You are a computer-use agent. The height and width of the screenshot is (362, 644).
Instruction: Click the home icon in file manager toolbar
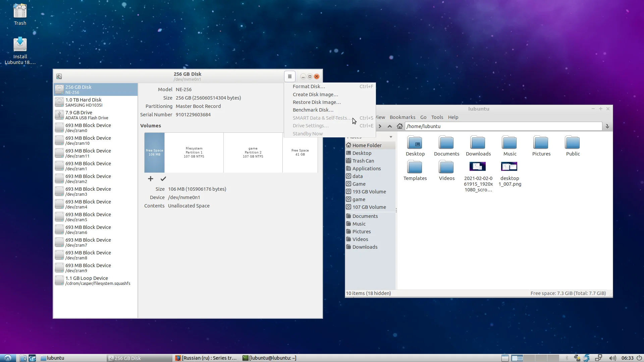399,126
